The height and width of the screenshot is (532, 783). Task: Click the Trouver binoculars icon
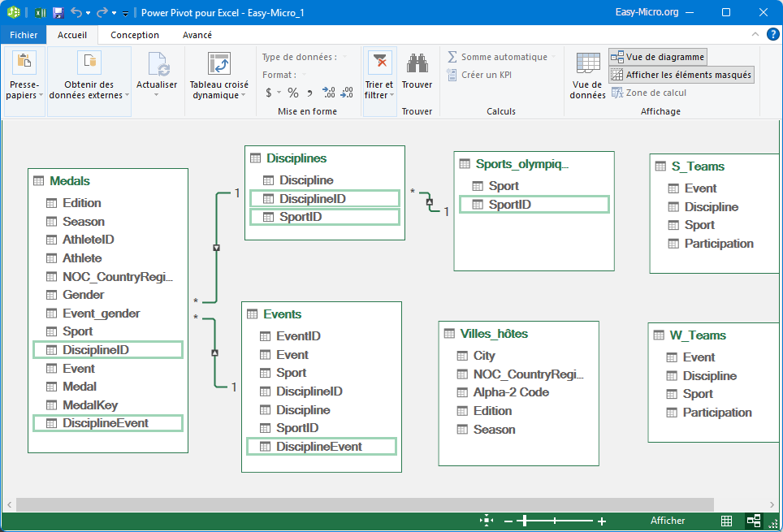pos(417,65)
